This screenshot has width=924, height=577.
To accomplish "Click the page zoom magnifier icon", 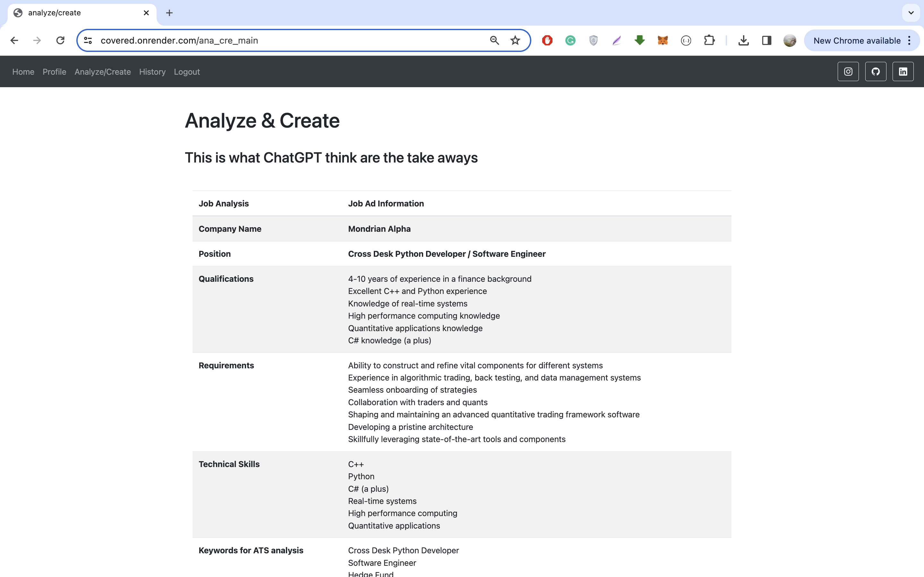I will [x=494, y=40].
